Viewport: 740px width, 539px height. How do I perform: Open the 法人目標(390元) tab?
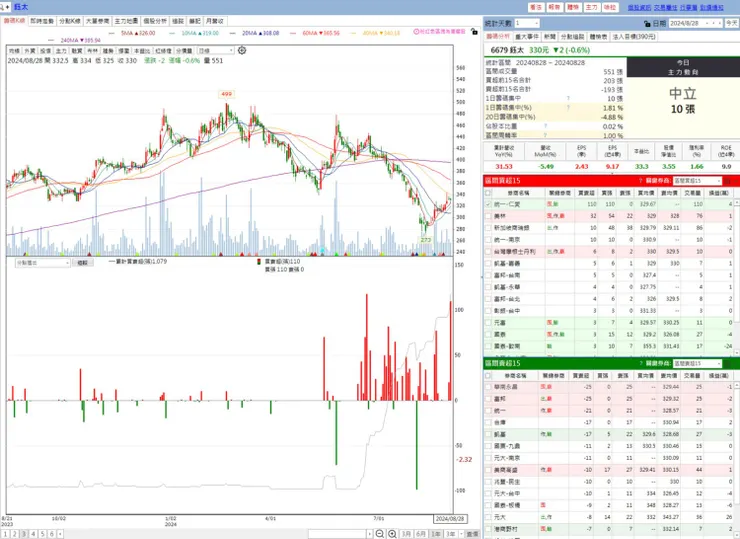pos(634,36)
